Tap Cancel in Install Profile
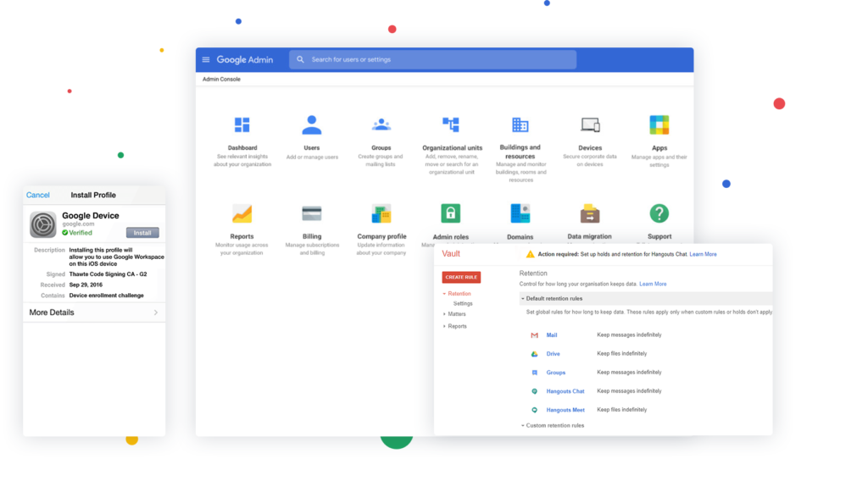 [x=38, y=195]
